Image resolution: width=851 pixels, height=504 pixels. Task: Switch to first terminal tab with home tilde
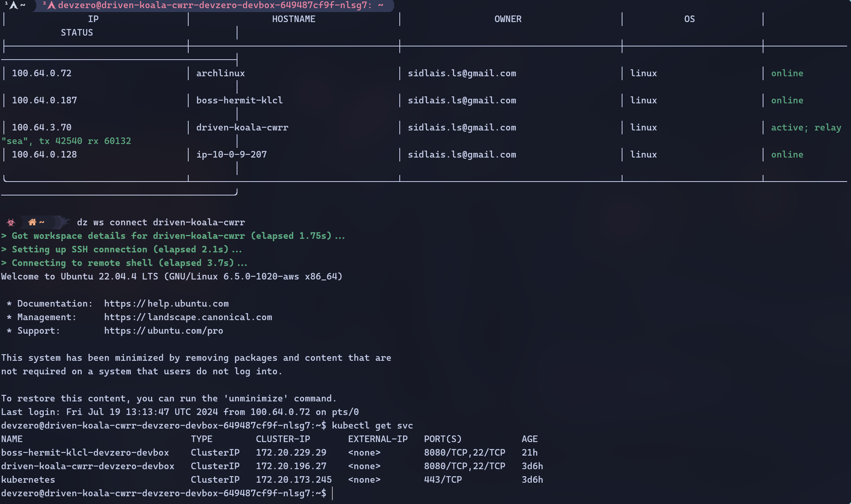[x=16, y=5]
